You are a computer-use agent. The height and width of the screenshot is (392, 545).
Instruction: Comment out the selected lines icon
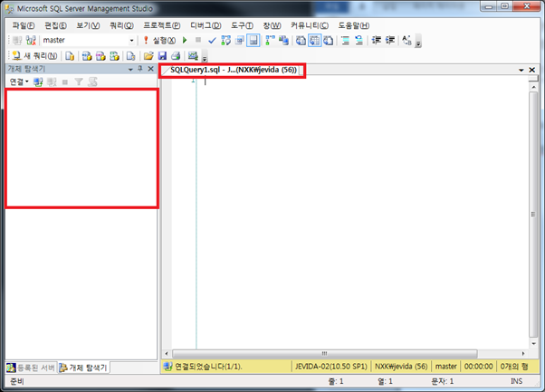(x=346, y=41)
